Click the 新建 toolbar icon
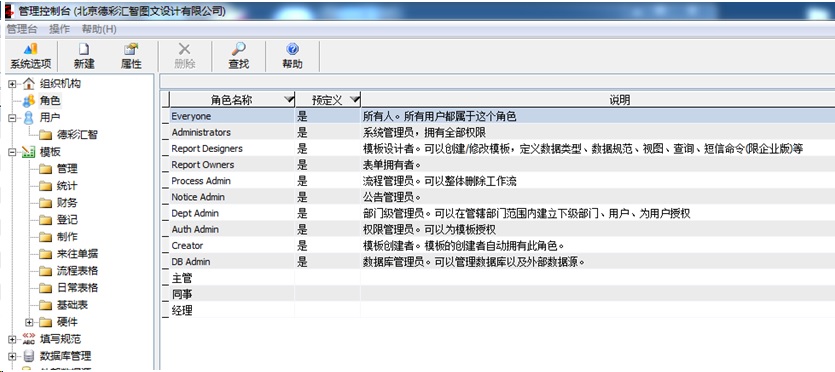Image resolution: width=835 pixels, height=372 pixels. click(84, 56)
